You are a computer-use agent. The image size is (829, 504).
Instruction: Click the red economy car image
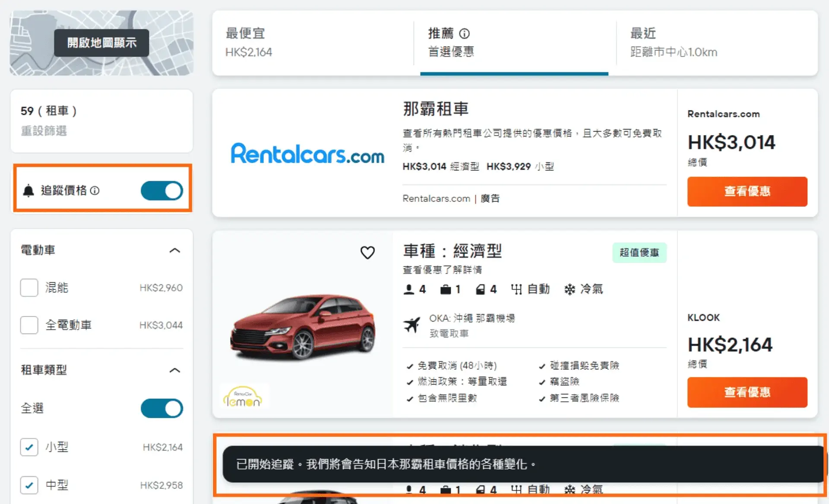tap(303, 327)
